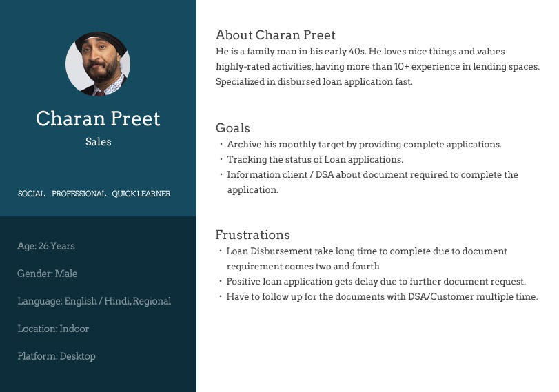The height and width of the screenshot is (392, 559).
Task: Select the SOCIAL trait tag
Action: click(x=32, y=194)
